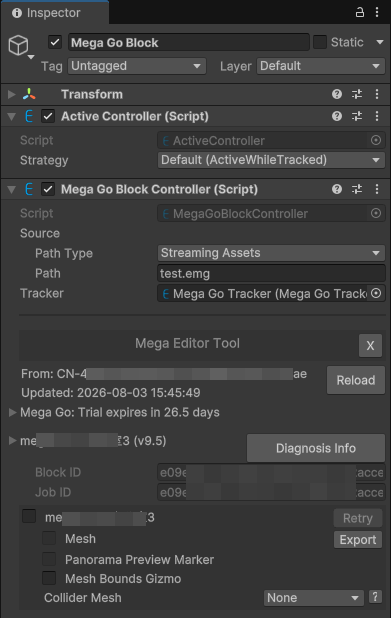The image size is (391, 618).
Task: Click the Path field containing test.emg
Action: point(271,273)
